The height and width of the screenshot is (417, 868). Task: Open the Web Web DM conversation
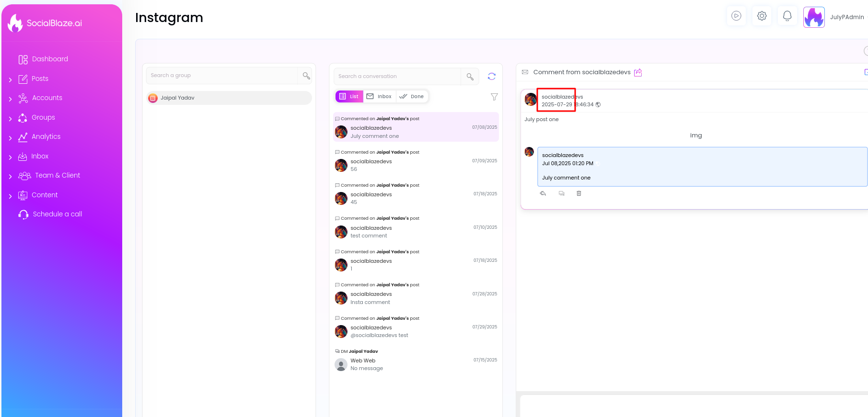click(x=416, y=360)
